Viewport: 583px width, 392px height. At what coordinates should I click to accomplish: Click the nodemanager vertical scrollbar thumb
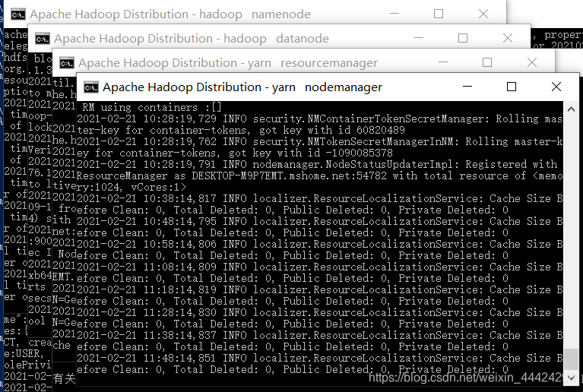[x=571, y=359]
